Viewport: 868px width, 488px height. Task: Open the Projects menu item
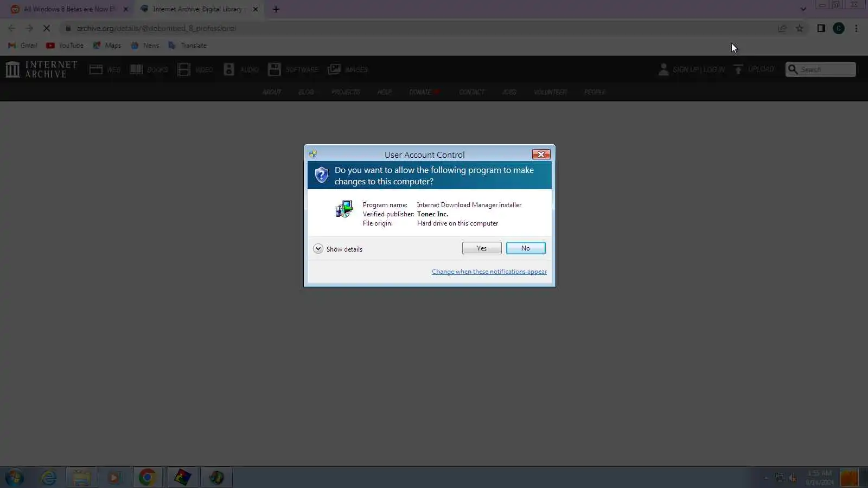[346, 92]
